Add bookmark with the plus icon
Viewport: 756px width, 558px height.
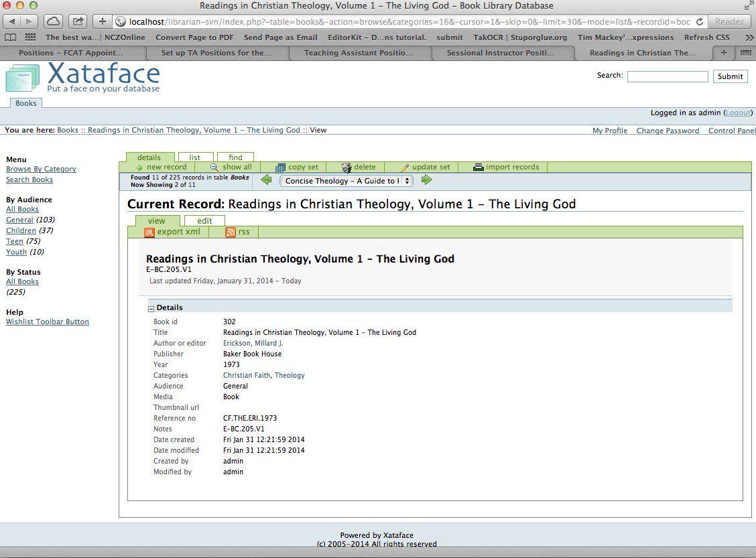[103, 21]
